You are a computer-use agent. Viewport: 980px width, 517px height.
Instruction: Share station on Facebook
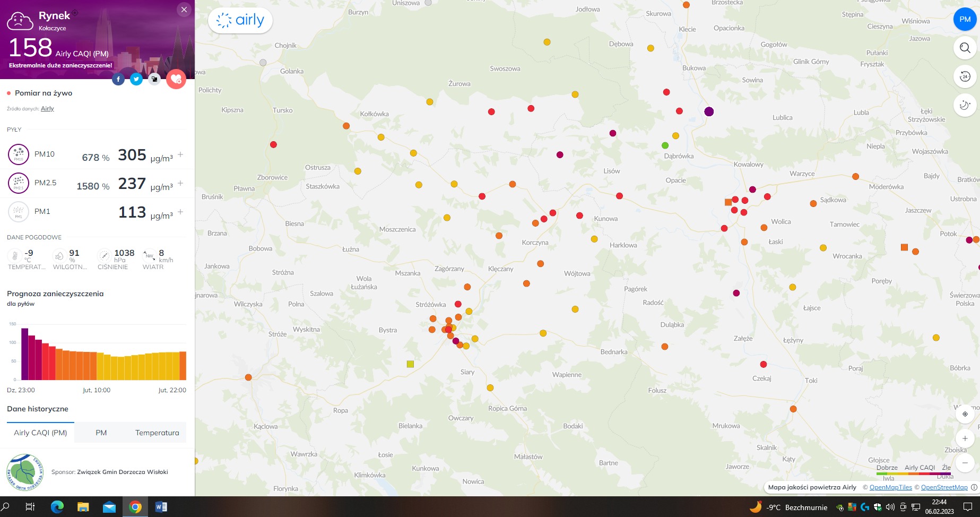[x=118, y=79]
